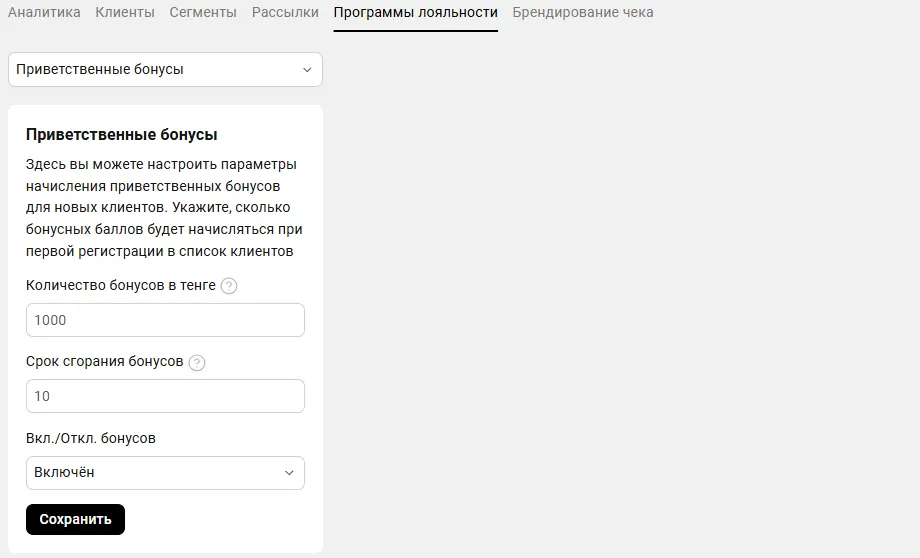
Task: Click the description paragraph about welcome bonuses
Action: pos(161,208)
